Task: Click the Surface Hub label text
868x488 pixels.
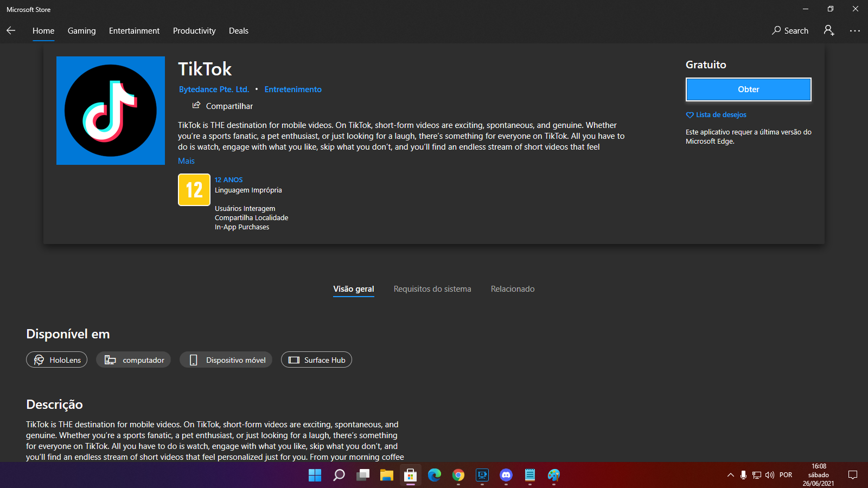Action: pos(324,360)
